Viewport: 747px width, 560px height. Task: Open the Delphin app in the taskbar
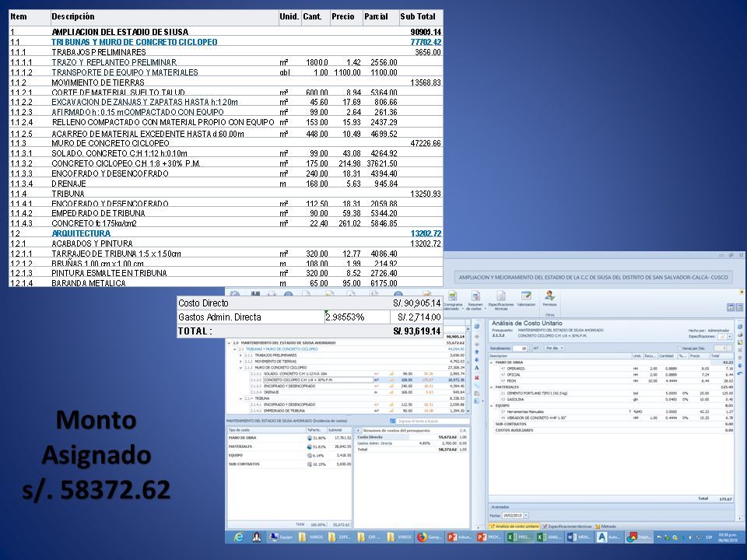click(638, 537)
